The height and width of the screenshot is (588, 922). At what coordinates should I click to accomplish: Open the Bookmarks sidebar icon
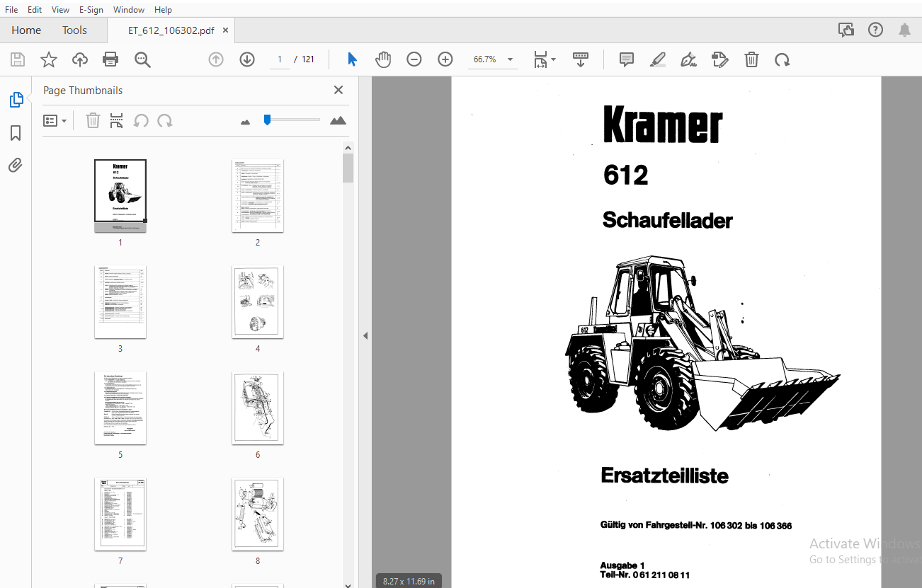16,133
